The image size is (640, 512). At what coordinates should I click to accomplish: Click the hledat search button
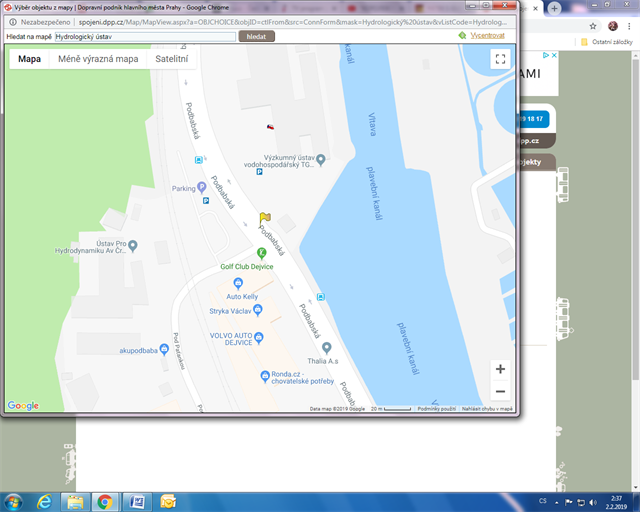[256, 36]
